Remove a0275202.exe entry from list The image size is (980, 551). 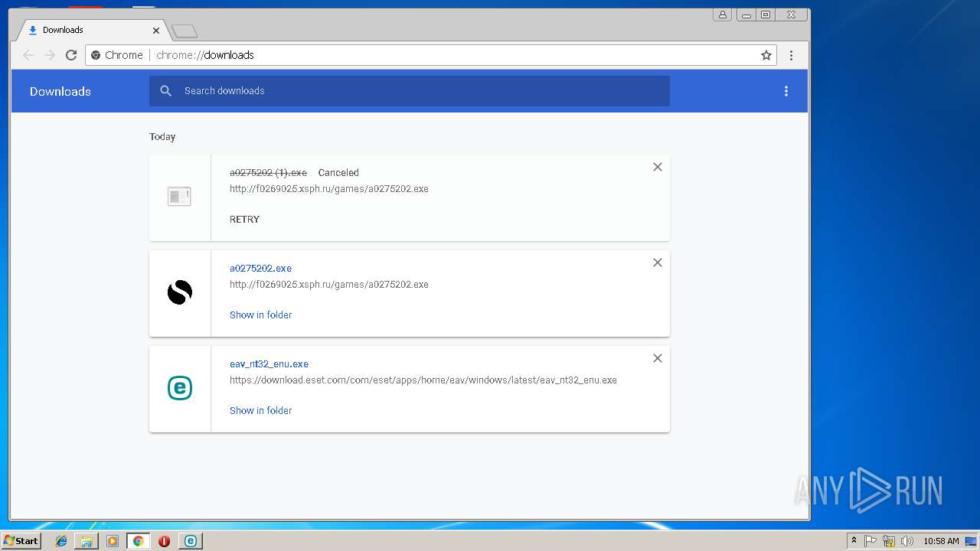coord(657,262)
